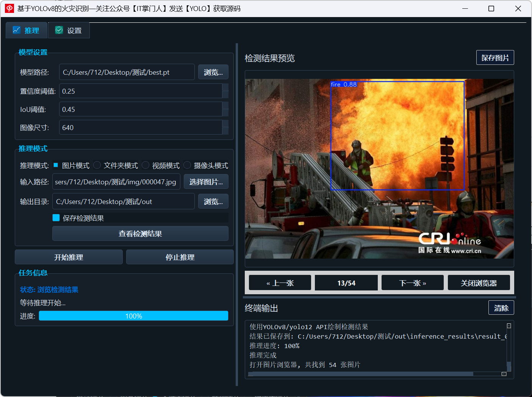The image size is (532, 397).
Task: Click the 100% progress bar
Action: (133, 316)
